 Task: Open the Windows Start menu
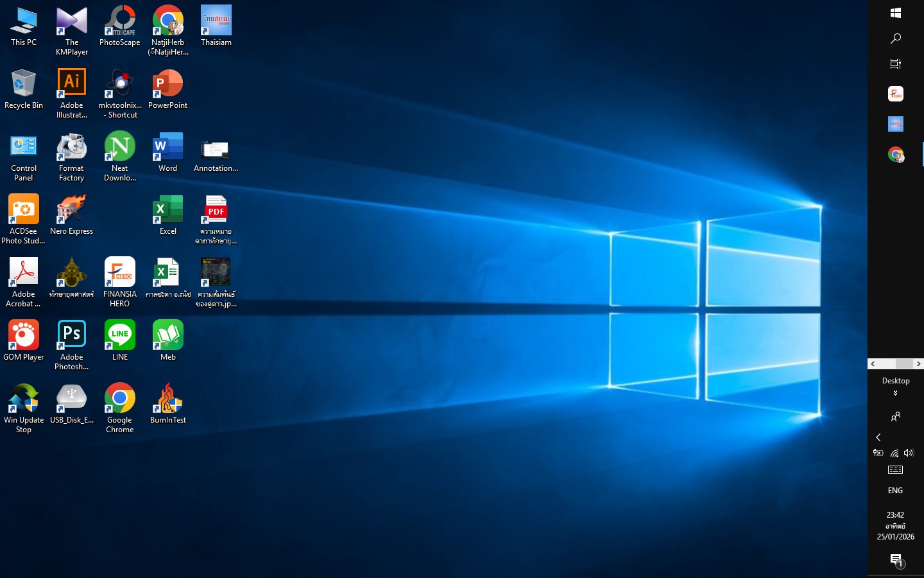(x=896, y=13)
